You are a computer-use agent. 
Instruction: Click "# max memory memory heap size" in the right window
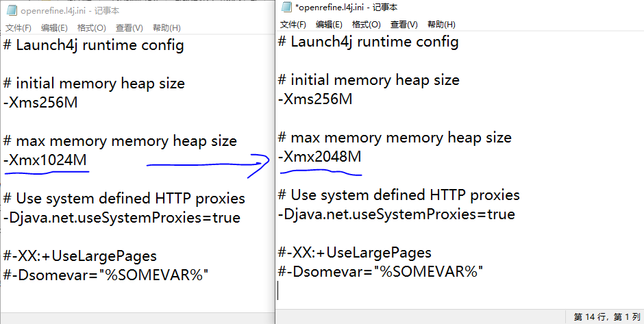click(x=395, y=138)
